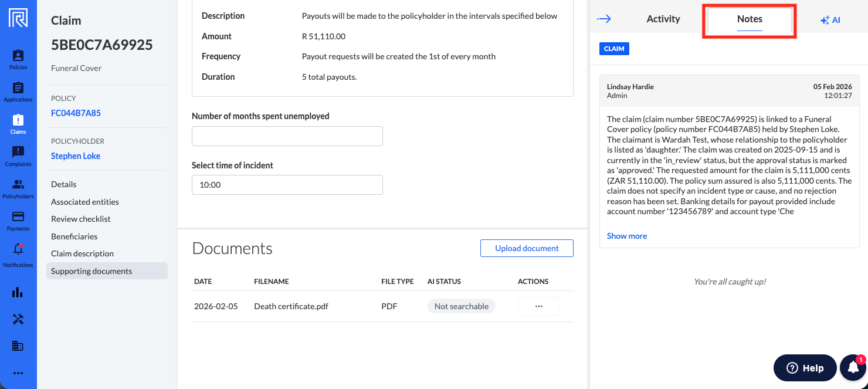The height and width of the screenshot is (389, 868).
Task: Open the organization building icon
Action: point(18,346)
